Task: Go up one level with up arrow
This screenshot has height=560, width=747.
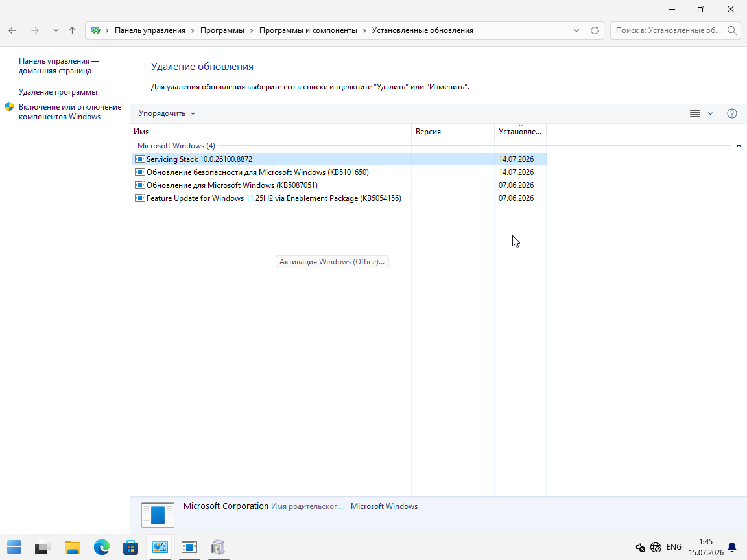Action: [73, 30]
